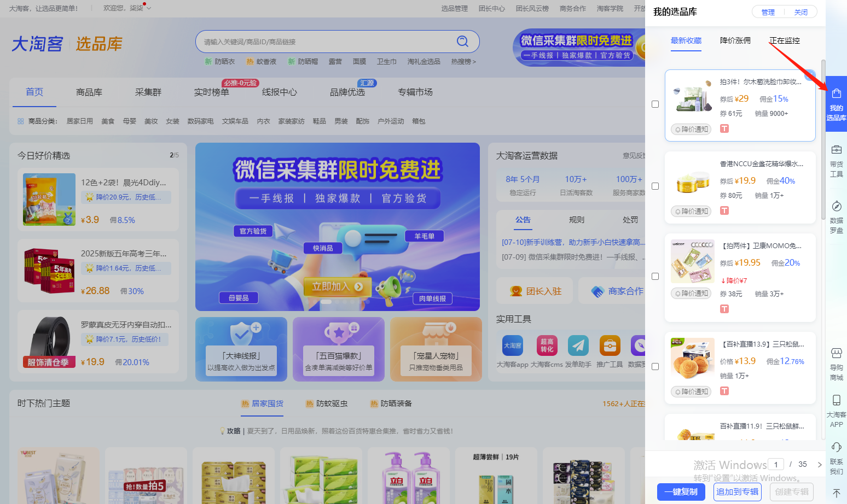
Task: Check the 尔木萄洗脸巾 product checkbox
Action: (655, 104)
